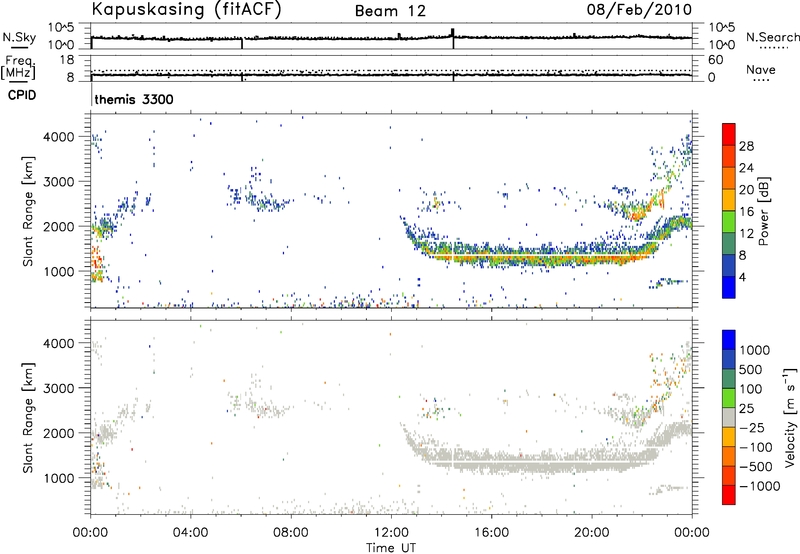
Task: Click the 'themis 3300' CPID text
Action: [x=134, y=99]
